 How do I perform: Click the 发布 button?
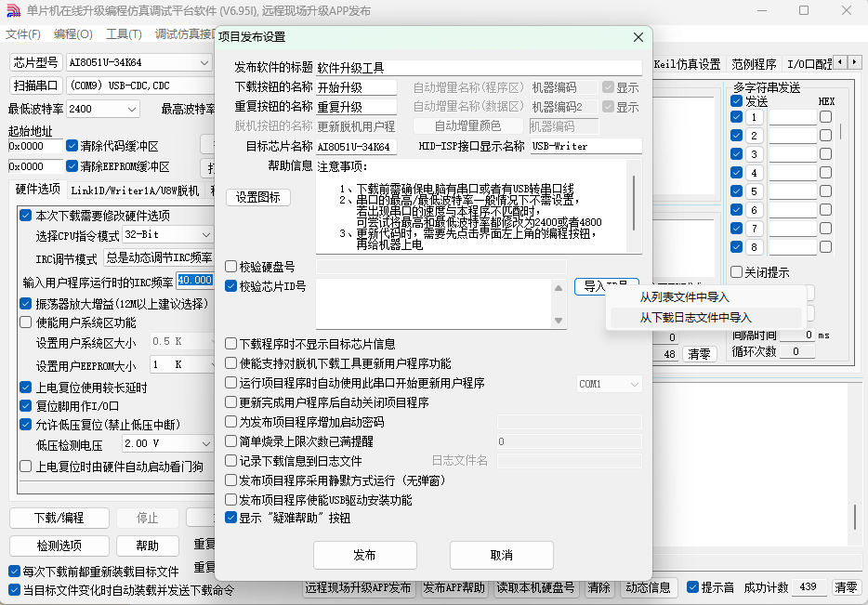click(x=365, y=555)
